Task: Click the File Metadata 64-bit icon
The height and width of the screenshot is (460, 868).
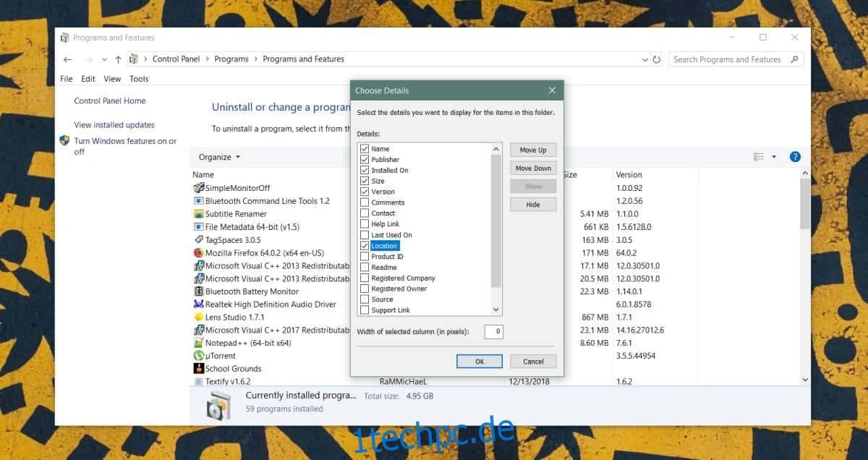Action: pos(199,227)
